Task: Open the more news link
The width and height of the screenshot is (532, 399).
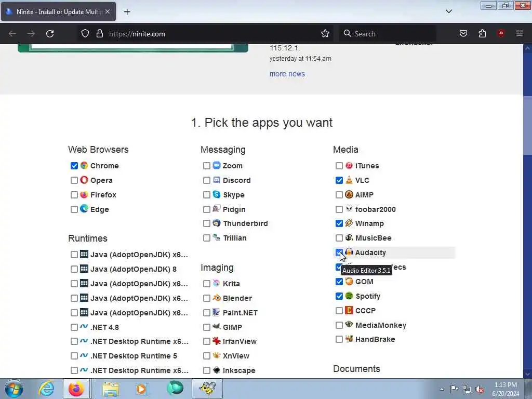Action: [x=287, y=74]
